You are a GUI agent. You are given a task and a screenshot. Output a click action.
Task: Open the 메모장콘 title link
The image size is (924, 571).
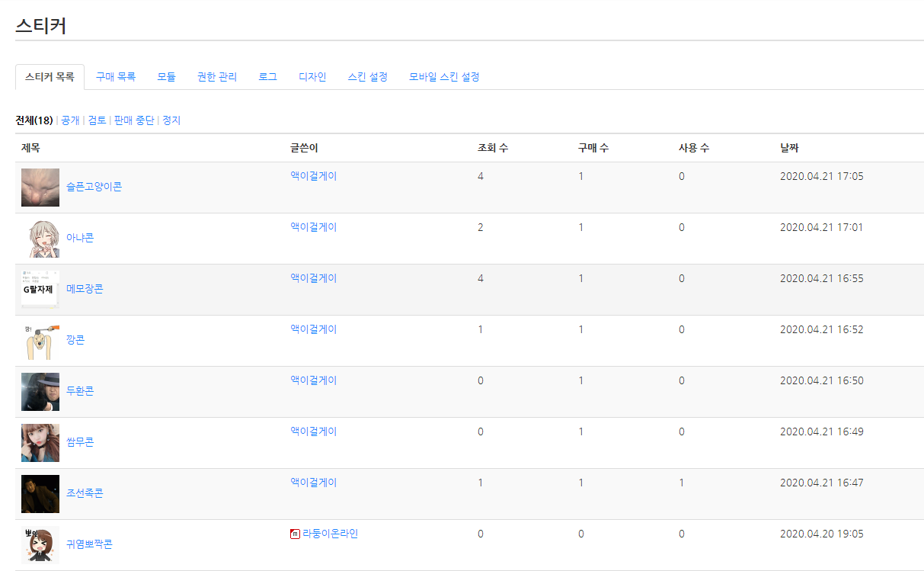(x=85, y=289)
